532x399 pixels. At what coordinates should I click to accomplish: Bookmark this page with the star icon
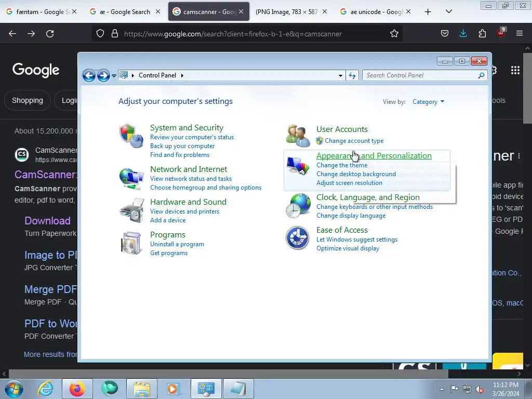(394, 34)
